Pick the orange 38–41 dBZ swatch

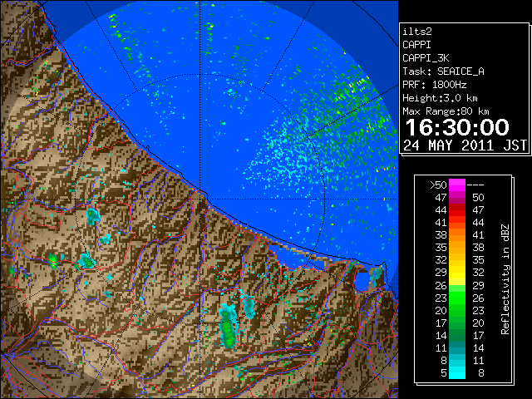point(457,235)
